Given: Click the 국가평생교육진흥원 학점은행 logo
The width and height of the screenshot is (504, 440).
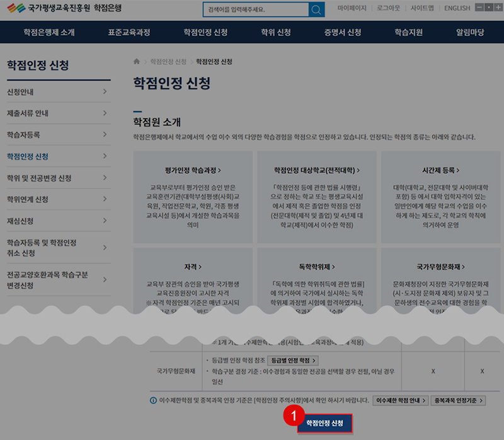Looking at the screenshot, I should pyautogui.click(x=64, y=9).
